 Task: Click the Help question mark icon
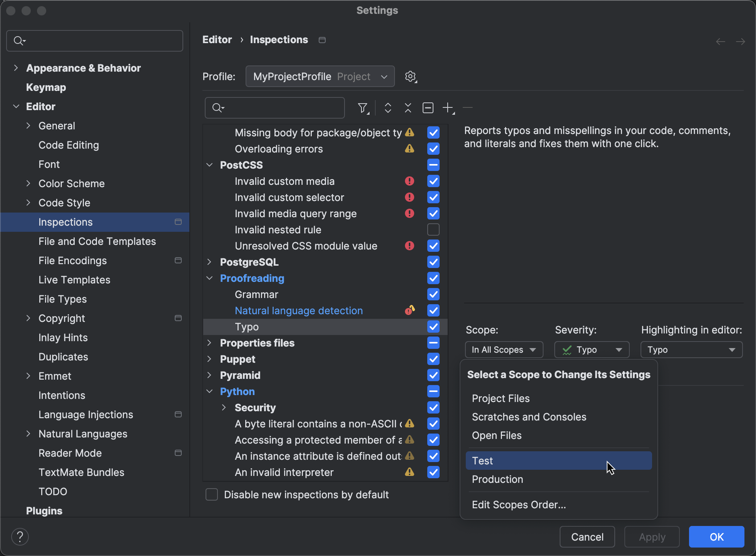pos(20,536)
